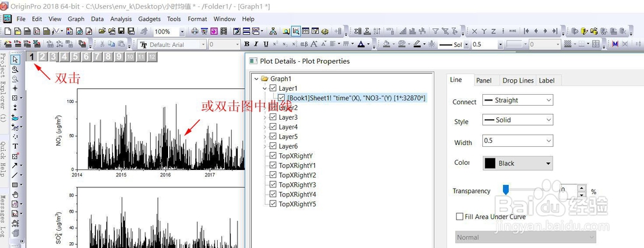Set column as Y designation icon

[x=484, y=31]
